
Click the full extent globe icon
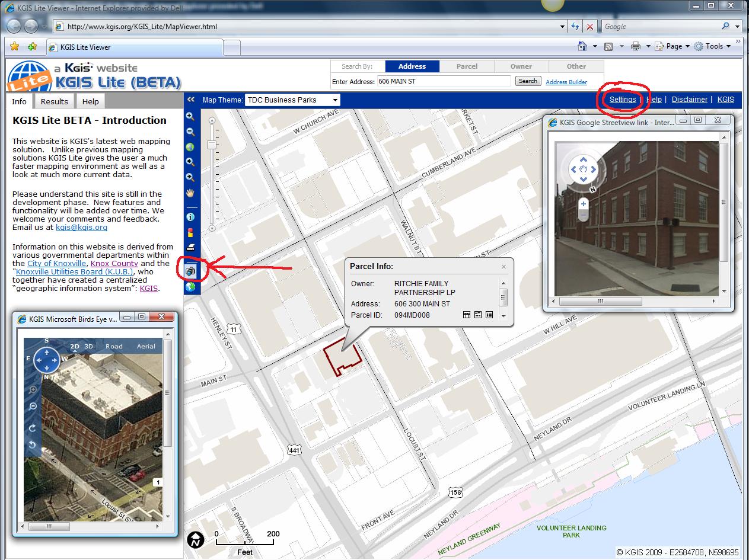pyautogui.click(x=190, y=147)
